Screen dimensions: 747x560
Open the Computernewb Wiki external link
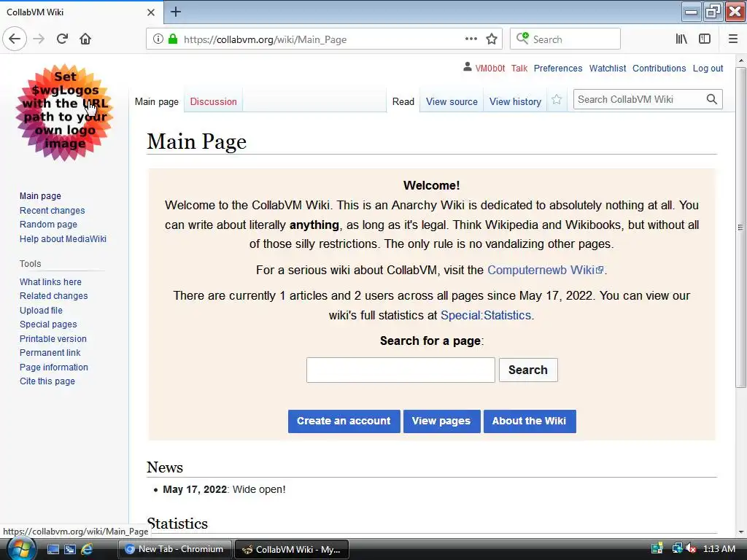click(x=545, y=270)
